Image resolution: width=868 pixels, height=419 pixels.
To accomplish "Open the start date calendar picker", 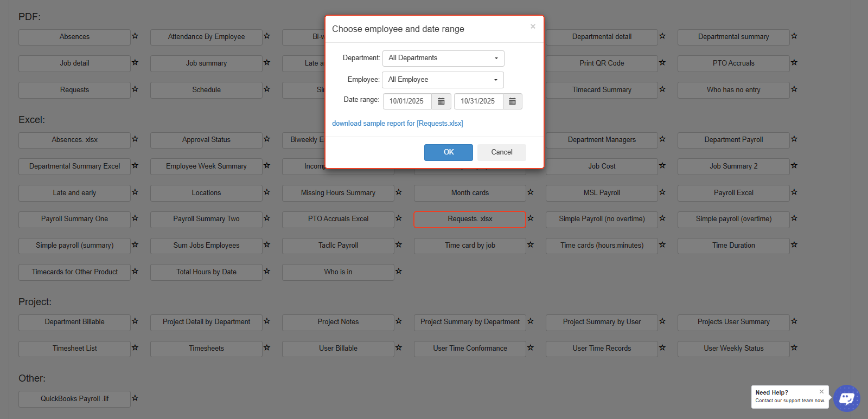I will [x=441, y=101].
